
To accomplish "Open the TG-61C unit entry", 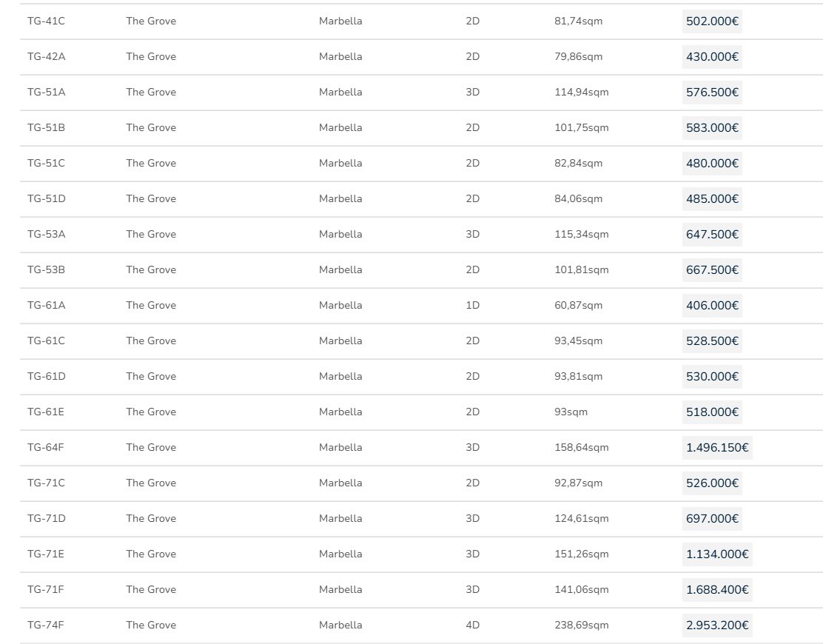I will pyautogui.click(x=46, y=341).
